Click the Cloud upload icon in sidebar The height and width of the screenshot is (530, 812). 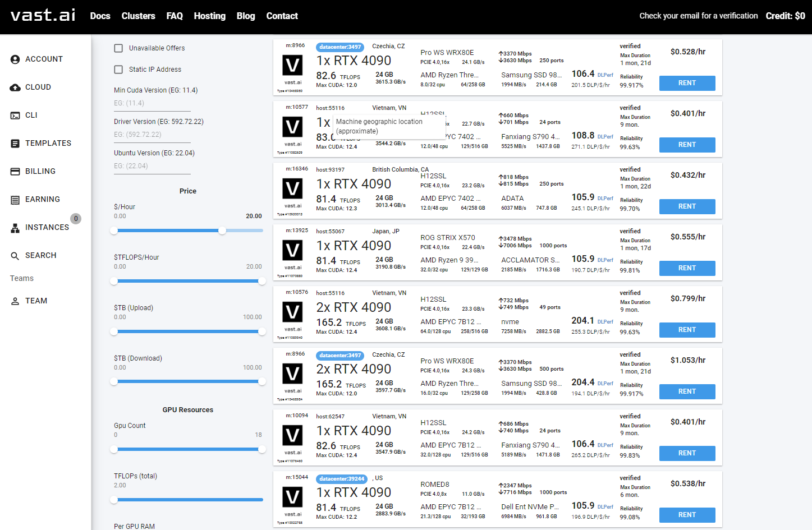pos(15,87)
